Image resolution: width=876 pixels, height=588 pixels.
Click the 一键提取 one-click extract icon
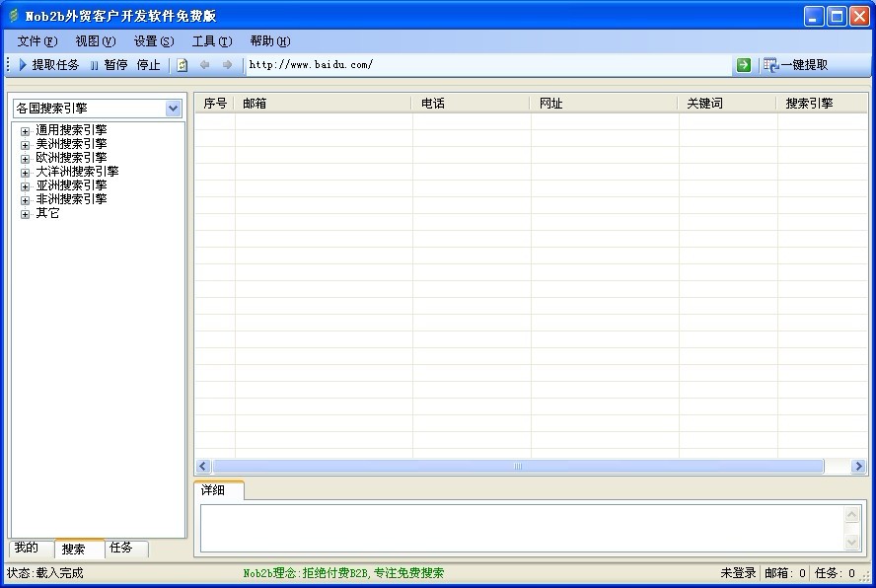(768, 65)
